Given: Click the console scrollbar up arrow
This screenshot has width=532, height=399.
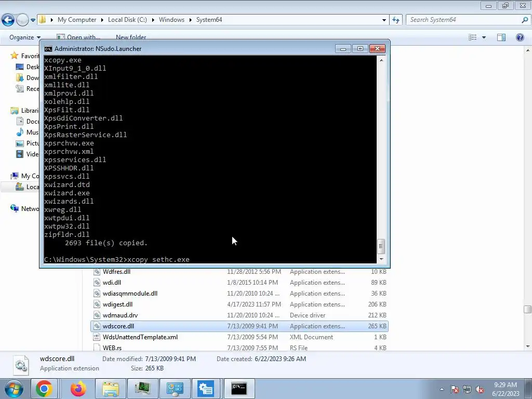Looking at the screenshot, I should (x=381, y=60).
